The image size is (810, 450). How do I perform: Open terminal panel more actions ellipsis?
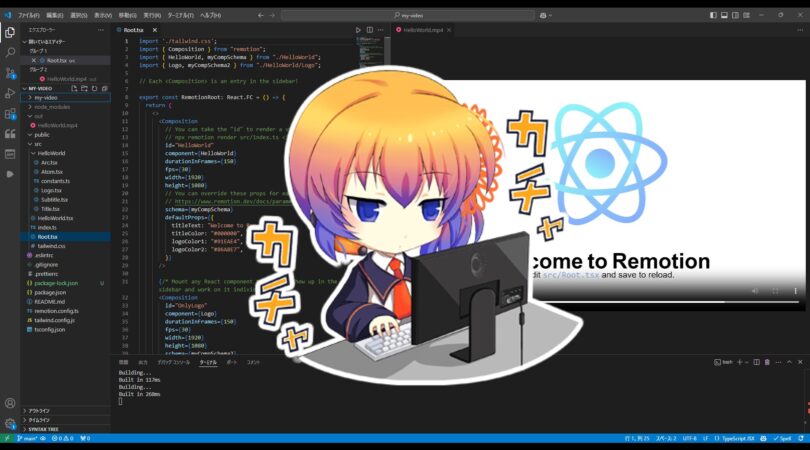point(778,362)
